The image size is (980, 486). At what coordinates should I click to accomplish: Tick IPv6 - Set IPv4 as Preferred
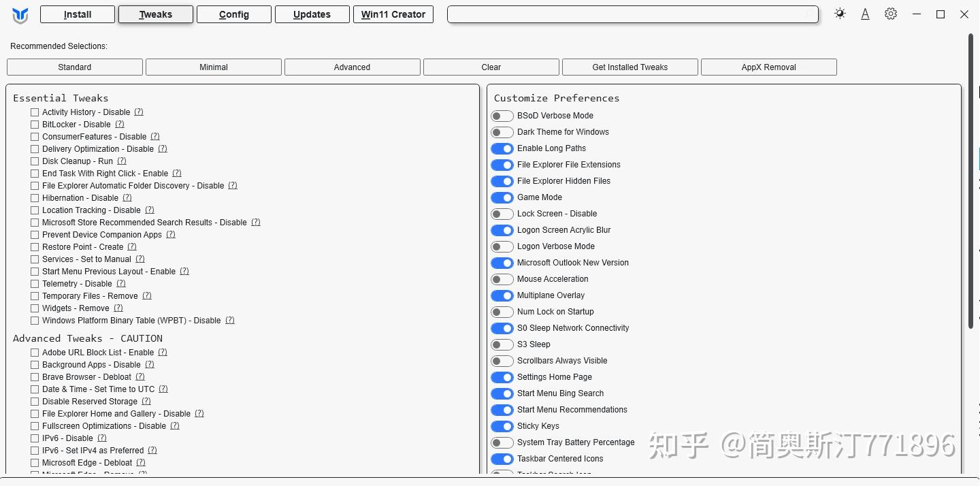(x=35, y=451)
